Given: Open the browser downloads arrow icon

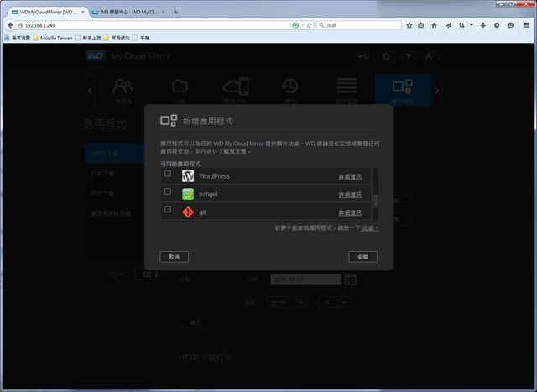Looking at the screenshot, I should tap(483, 25).
